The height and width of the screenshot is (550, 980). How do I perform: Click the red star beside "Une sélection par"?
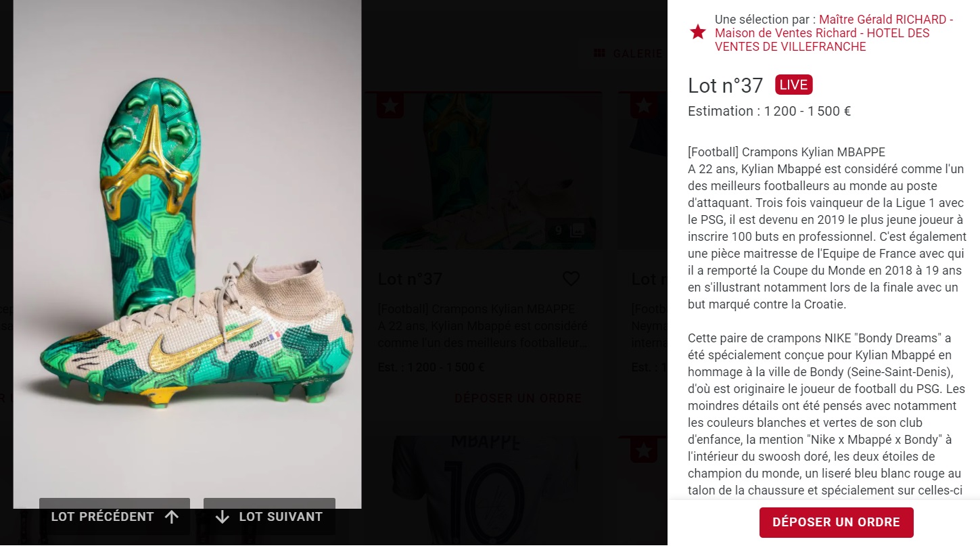pos(698,32)
